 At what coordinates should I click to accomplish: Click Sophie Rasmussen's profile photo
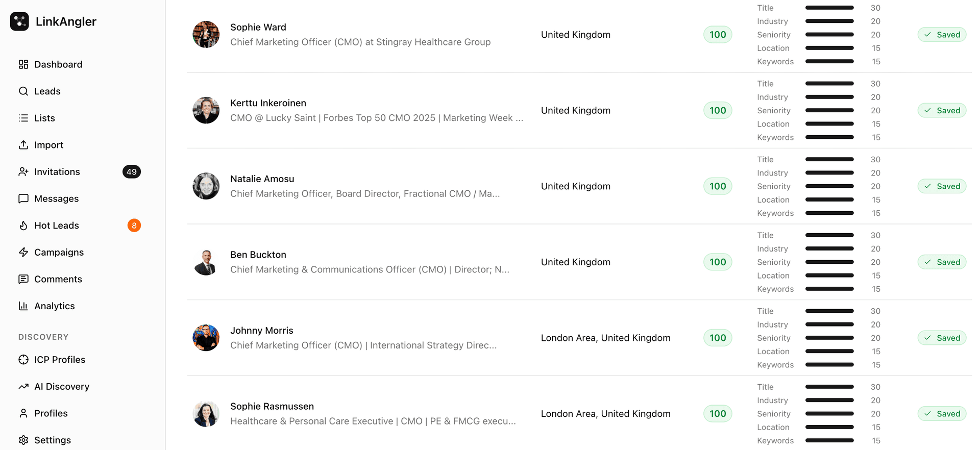pyautogui.click(x=206, y=414)
